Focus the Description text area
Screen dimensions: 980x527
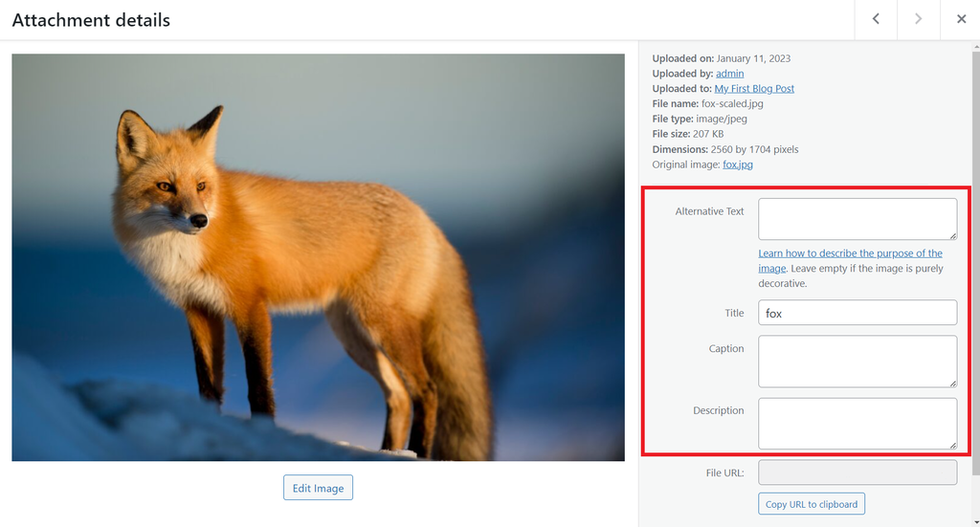(857, 423)
